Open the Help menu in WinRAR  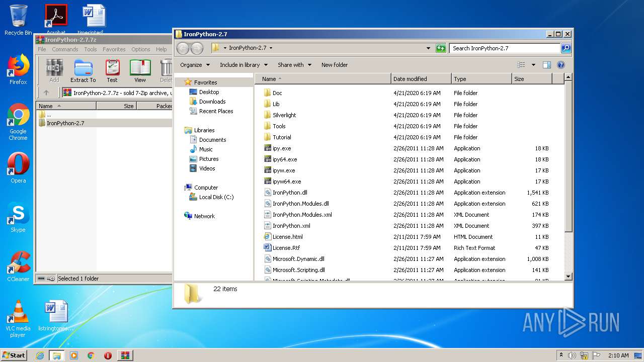(x=161, y=49)
